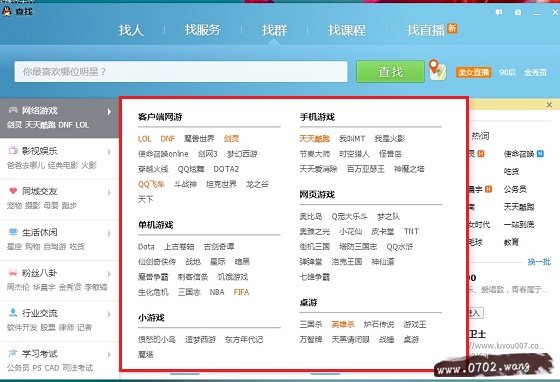Viewport: 560px width, 382px height.
Task: Open 周杰伦 under 粉丝八卦
Action: (x=18, y=287)
